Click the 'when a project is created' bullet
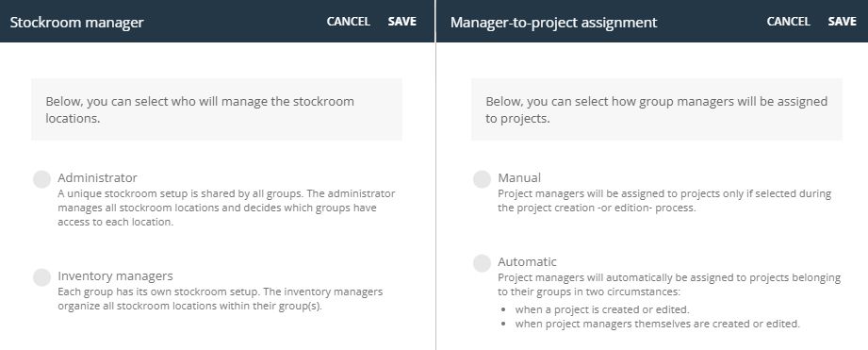868x350 pixels. pyautogui.click(x=602, y=309)
